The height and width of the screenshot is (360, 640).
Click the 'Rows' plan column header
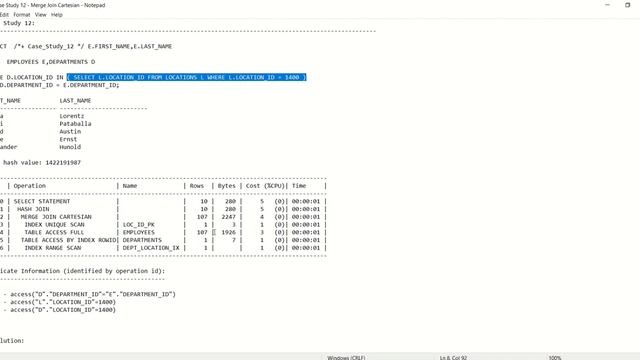point(197,186)
